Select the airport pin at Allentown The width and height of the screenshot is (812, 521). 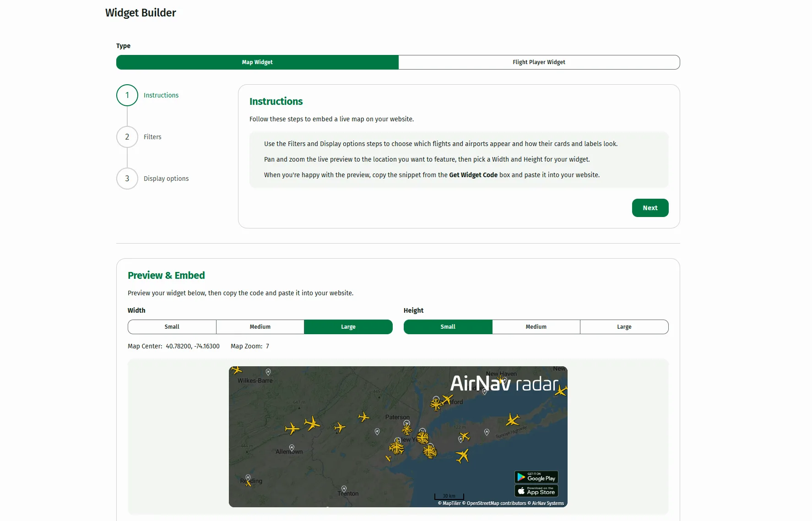292,447
